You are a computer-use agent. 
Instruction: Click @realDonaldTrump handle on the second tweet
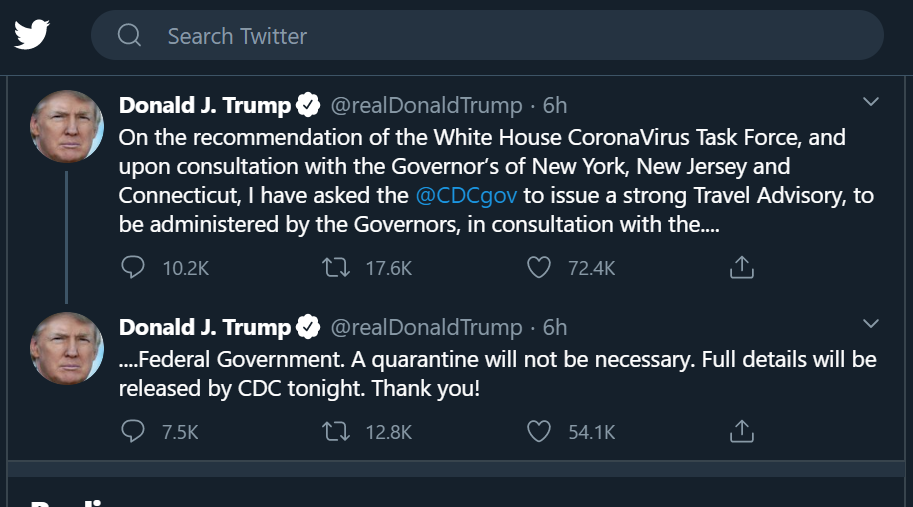(426, 327)
